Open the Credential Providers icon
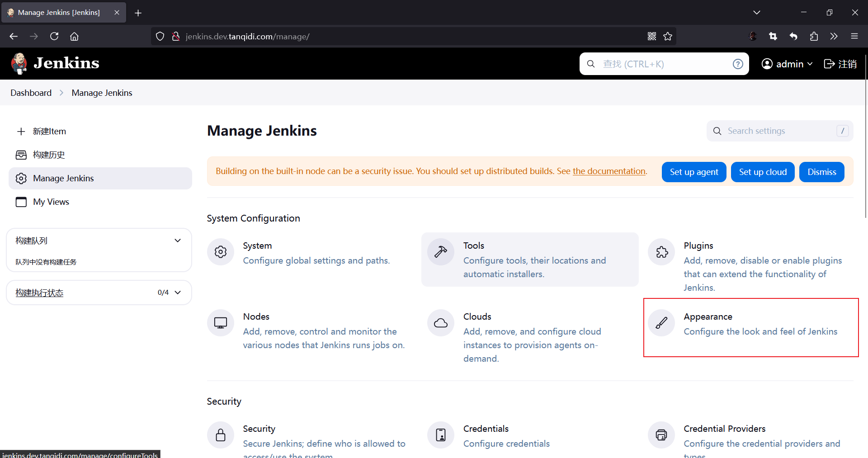Image resolution: width=868 pixels, height=458 pixels. coord(661,435)
